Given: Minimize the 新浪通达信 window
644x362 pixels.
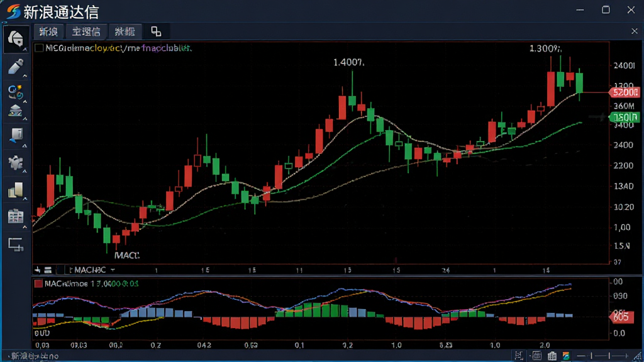Looking at the screenshot, I should pyautogui.click(x=580, y=10).
